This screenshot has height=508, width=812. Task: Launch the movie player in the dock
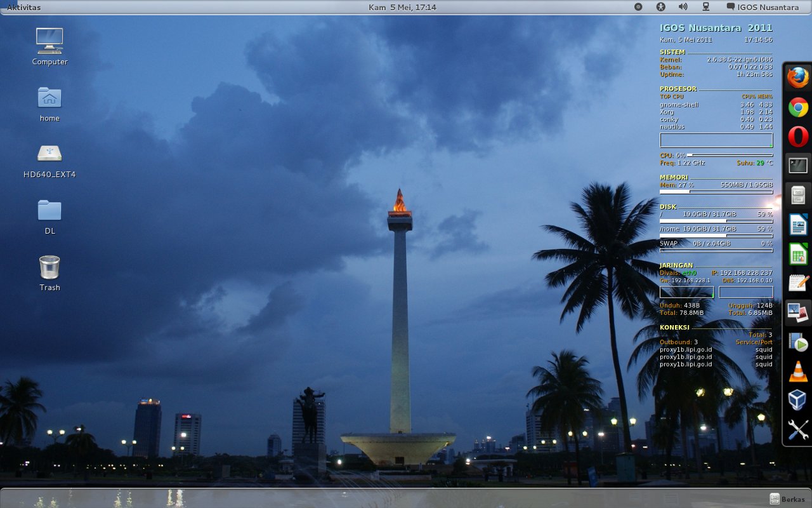798,342
